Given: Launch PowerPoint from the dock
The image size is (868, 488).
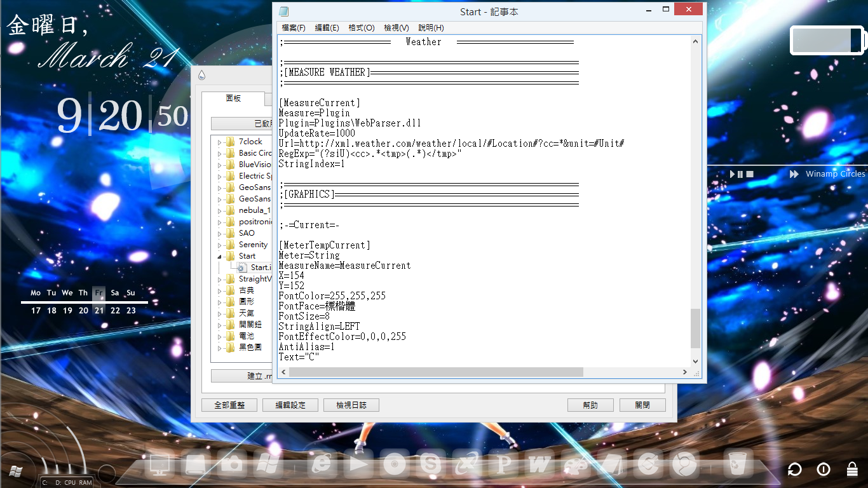Looking at the screenshot, I should 504,464.
